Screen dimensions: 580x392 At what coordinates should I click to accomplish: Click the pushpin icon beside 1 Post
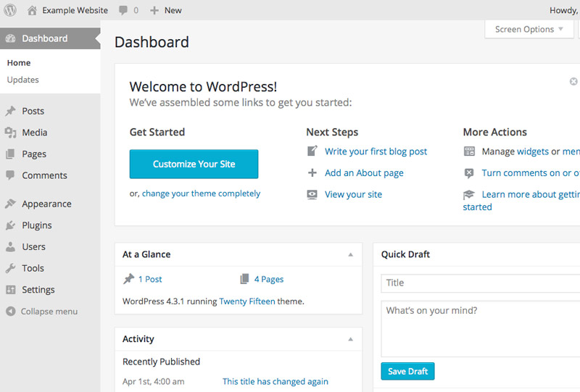(129, 279)
